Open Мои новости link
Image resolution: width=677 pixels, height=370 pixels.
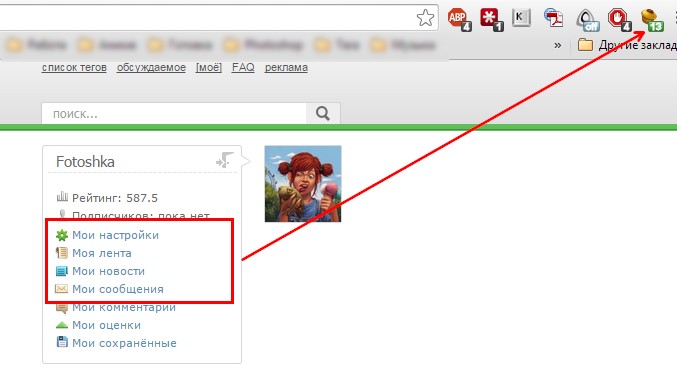pos(108,271)
